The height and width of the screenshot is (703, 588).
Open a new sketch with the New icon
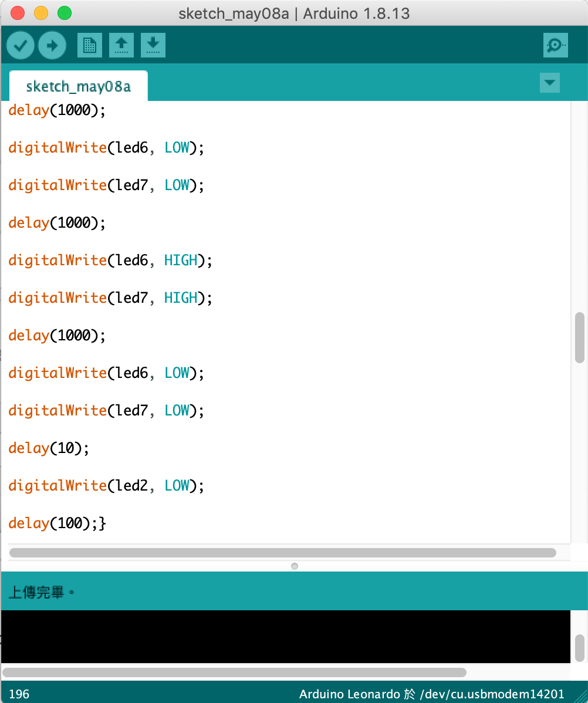click(x=89, y=45)
